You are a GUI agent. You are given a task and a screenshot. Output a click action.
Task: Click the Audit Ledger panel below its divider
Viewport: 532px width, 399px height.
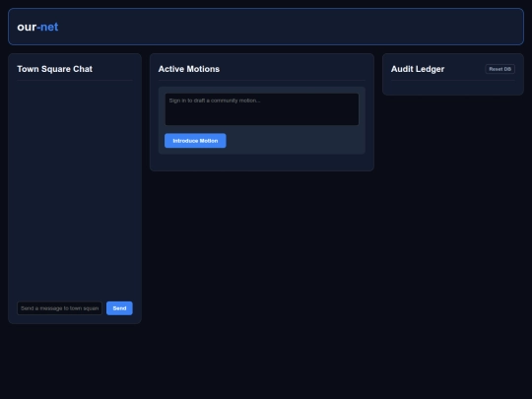(x=453, y=88)
